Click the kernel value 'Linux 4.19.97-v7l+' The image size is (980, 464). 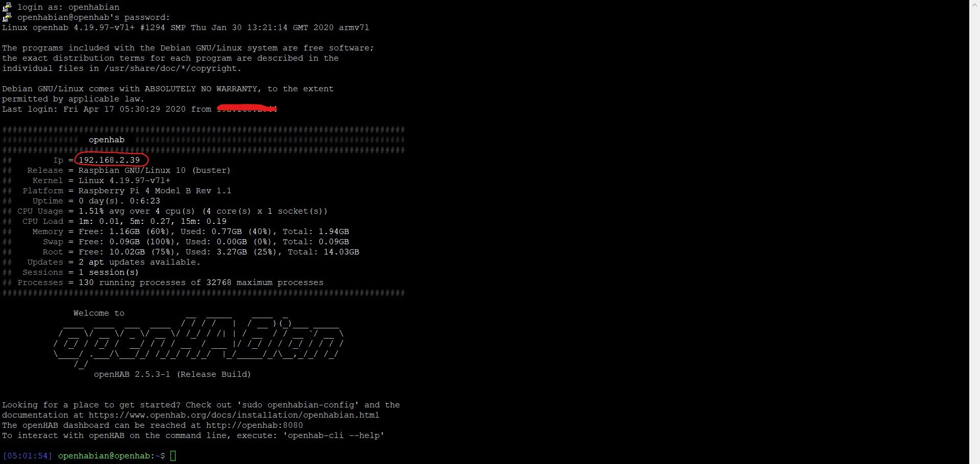pyautogui.click(x=125, y=181)
